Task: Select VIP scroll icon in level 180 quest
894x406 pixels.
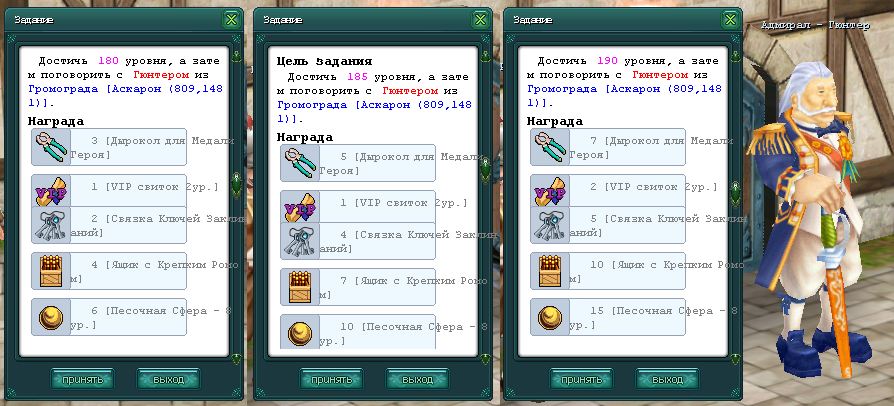Action: pos(51,191)
